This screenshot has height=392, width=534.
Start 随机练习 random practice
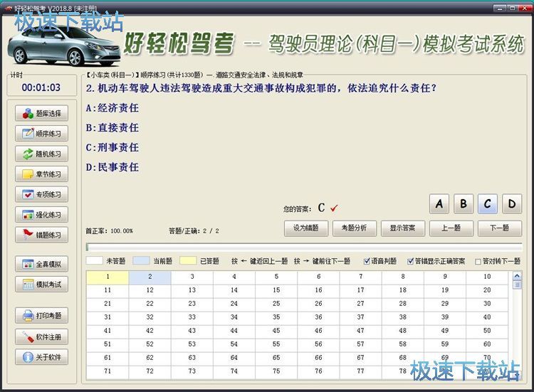(x=41, y=154)
